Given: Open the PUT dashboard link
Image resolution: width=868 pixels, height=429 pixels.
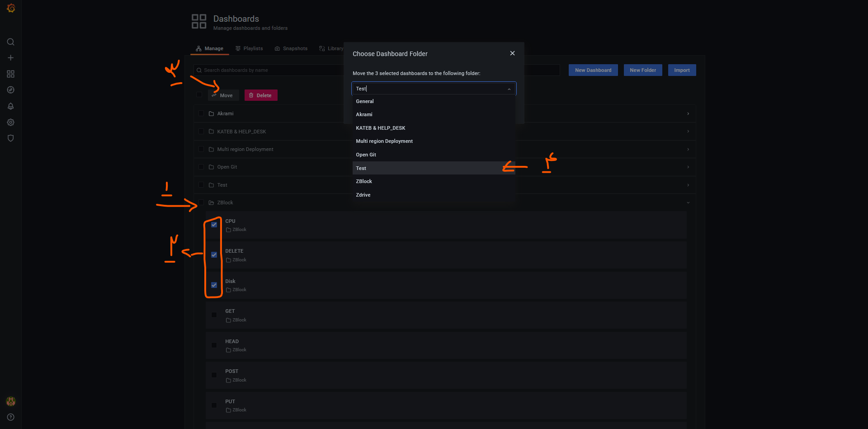Looking at the screenshot, I should (230, 401).
